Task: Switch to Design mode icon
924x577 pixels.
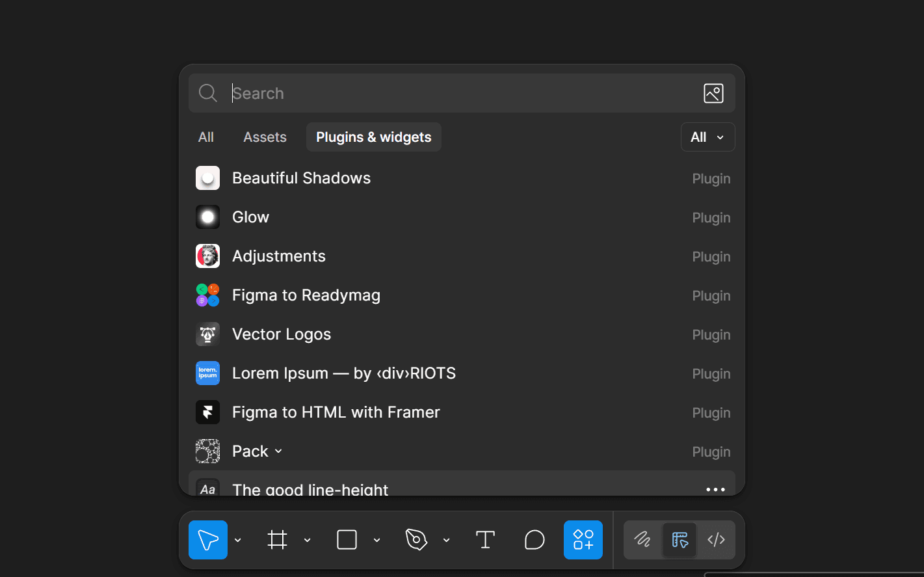Action: click(x=680, y=540)
